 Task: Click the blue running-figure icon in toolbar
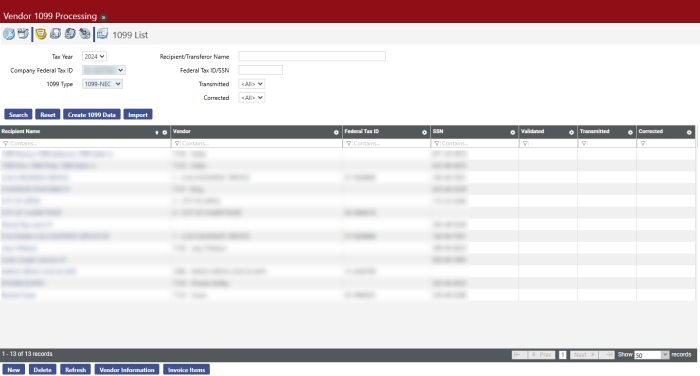(x=9, y=34)
